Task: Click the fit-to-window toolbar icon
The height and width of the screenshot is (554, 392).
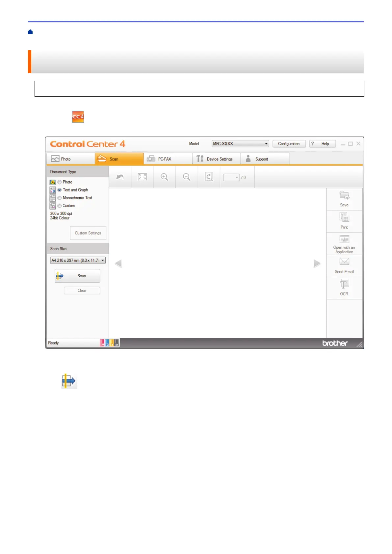Action: (x=142, y=177)
